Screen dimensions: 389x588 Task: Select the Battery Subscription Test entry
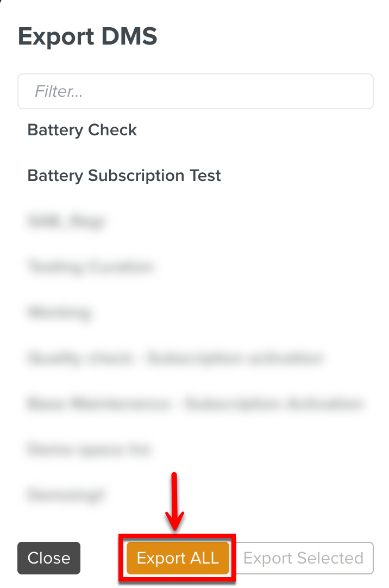point(124,176)
